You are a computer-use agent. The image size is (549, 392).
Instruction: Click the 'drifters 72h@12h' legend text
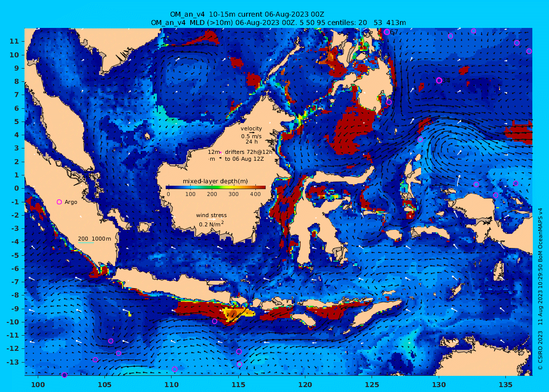click(249, 152)
